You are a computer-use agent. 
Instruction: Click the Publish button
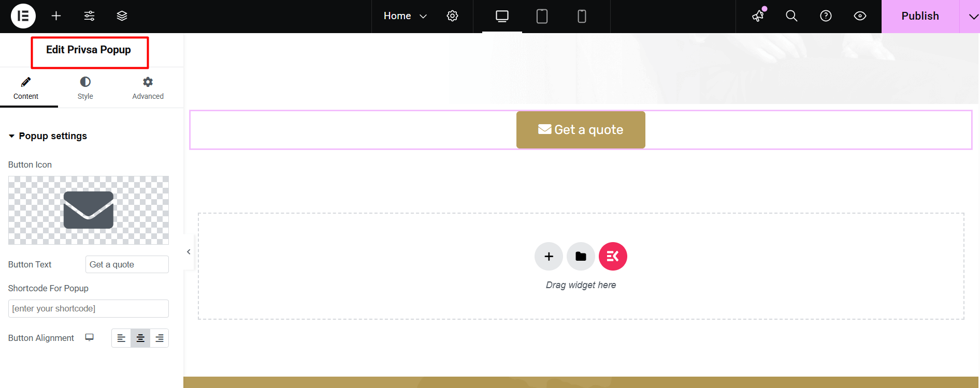pos(920,16)
